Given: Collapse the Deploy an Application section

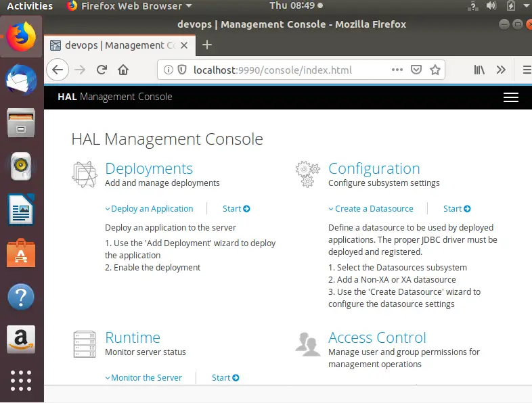Looking at the screenshot, I should (x=149, y=209).
